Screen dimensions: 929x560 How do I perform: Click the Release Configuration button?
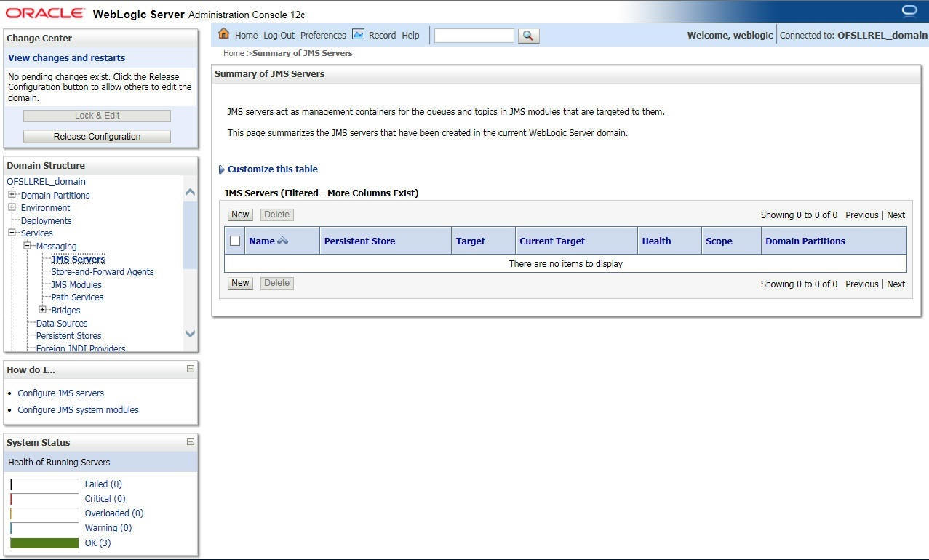[97, 137]
